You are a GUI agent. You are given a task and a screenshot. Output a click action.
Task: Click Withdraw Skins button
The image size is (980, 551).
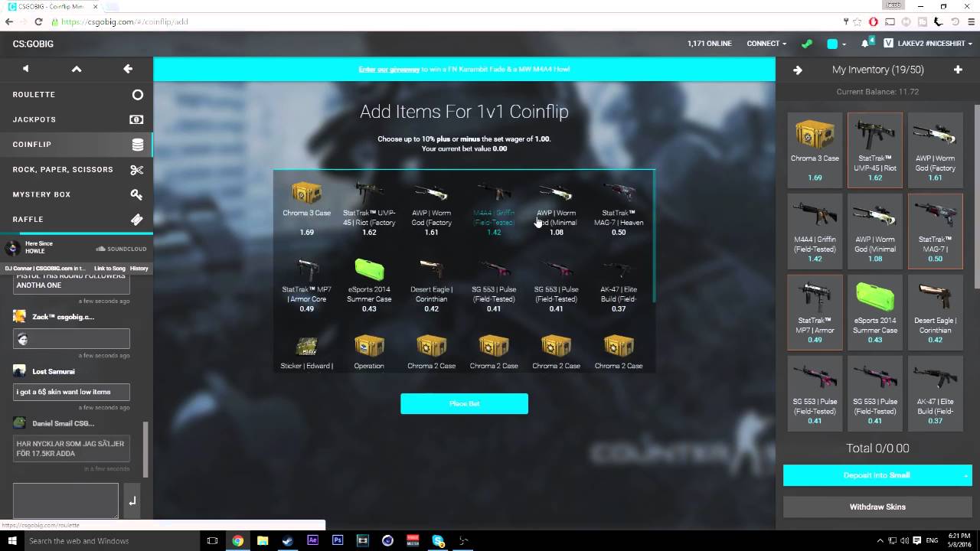[877, 507]
